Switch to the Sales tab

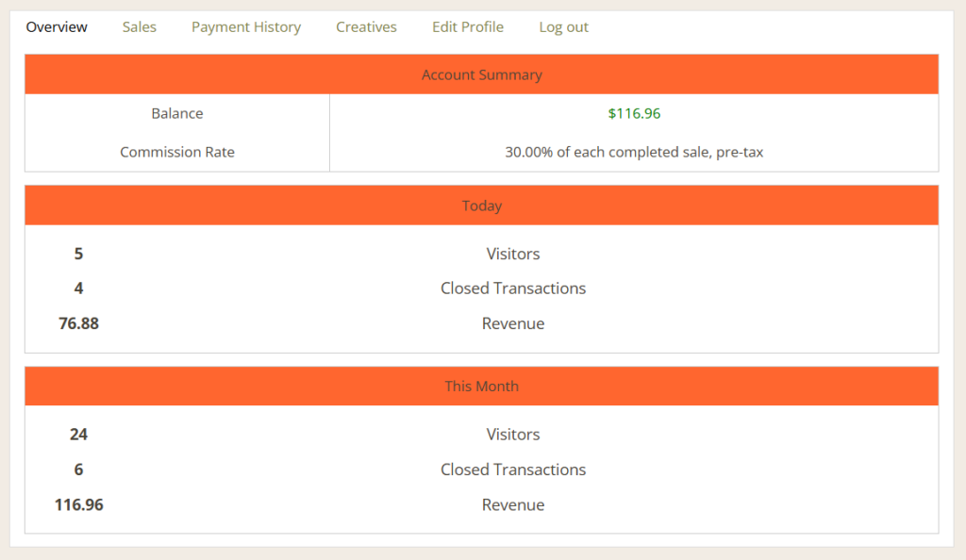[x=140, y=27]
